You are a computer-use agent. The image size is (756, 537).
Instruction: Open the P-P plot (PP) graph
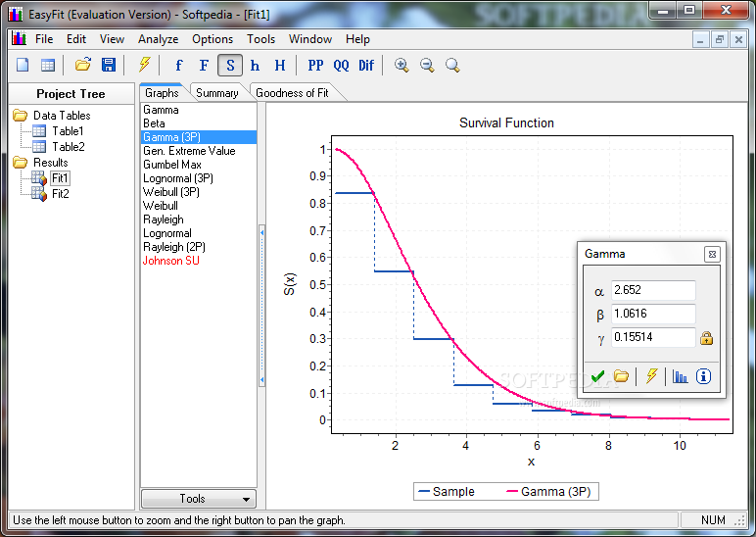point(315,65)
